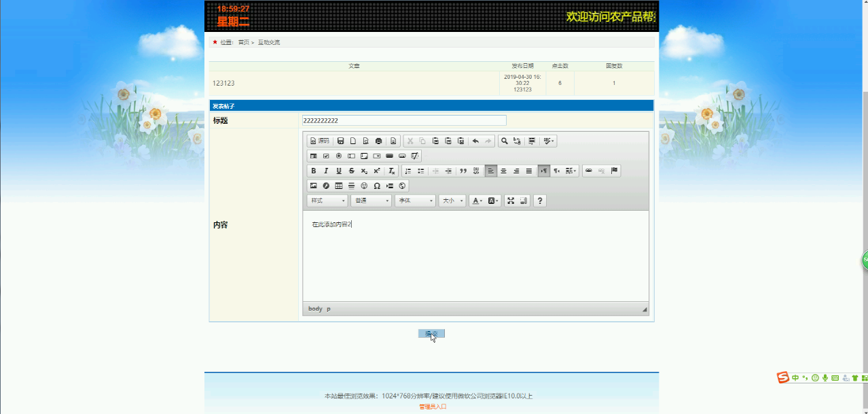Image resolution: width=868 pixels, height=414 pixels.
Task: Click the insert Table icon
Action: point(339,186)
